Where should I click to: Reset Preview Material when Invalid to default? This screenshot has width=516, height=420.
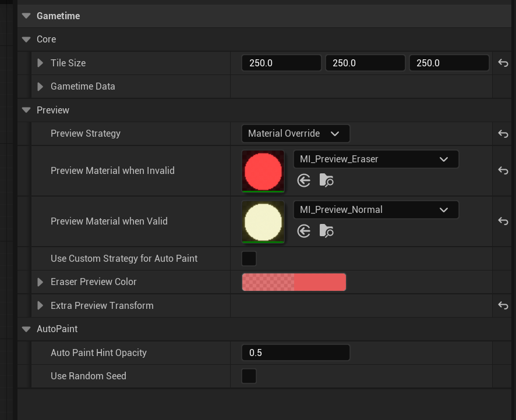coord(503,170)
